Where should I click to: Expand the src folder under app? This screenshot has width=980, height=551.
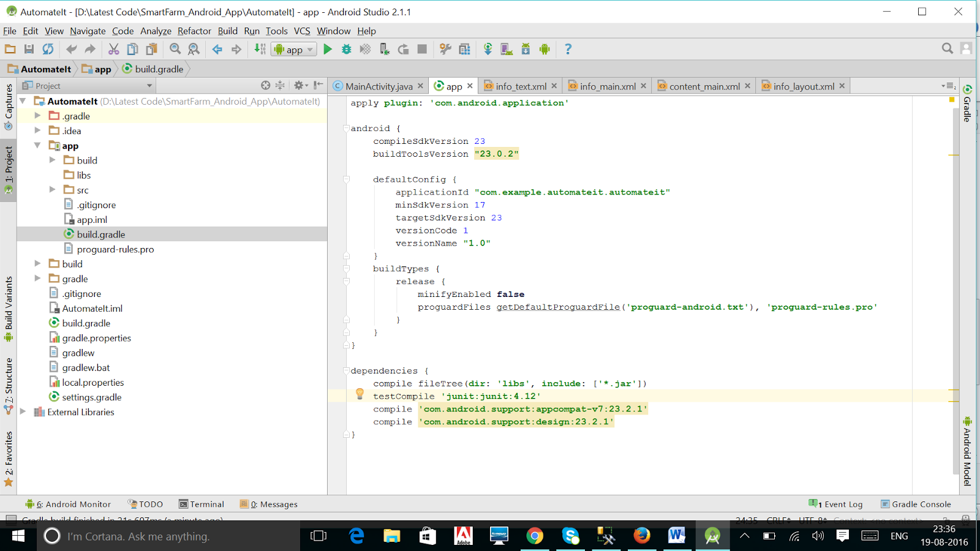point(52,190)
